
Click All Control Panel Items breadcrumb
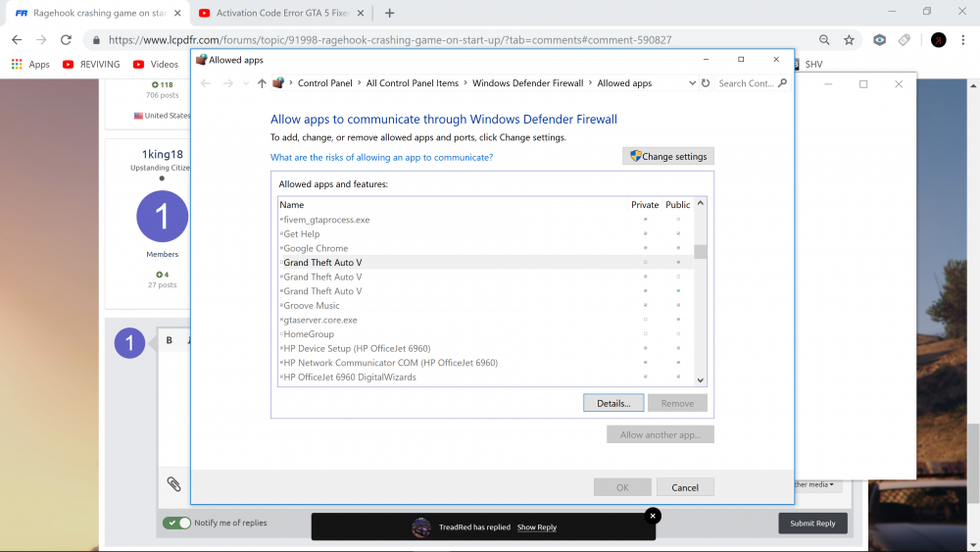[413, 83]
